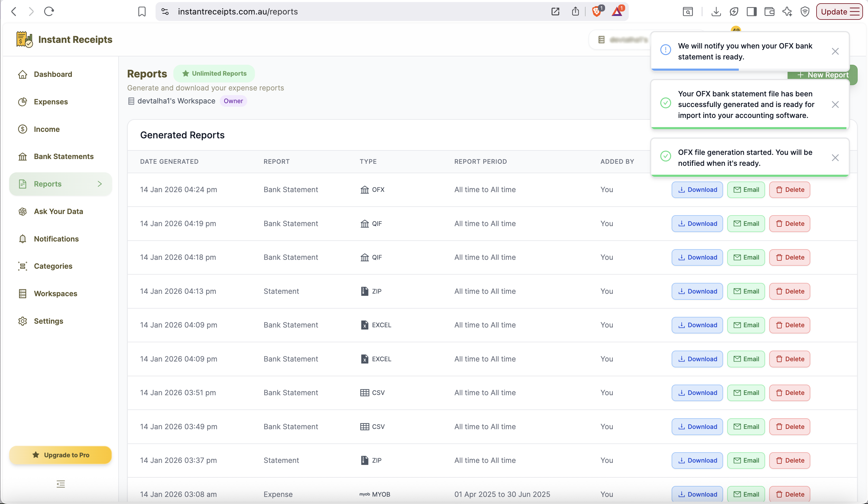Click 'devtalha1's Workspace' label
Viewport: 868px width, 504px height.
176,101
